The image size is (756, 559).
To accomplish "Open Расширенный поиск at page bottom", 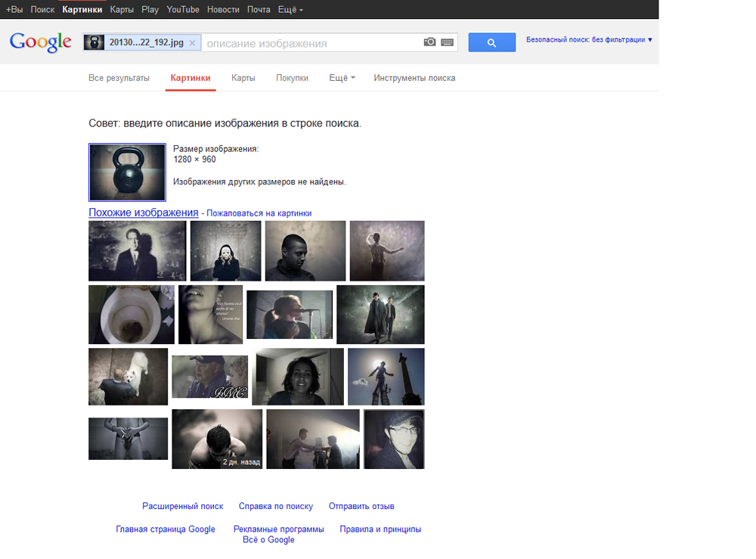I will 182,505.
